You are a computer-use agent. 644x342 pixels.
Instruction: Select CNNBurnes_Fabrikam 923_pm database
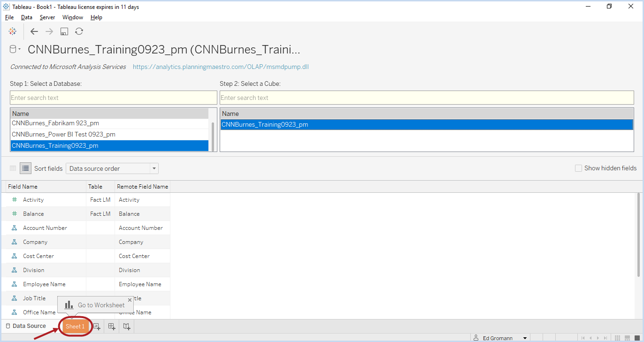[109, 123]
